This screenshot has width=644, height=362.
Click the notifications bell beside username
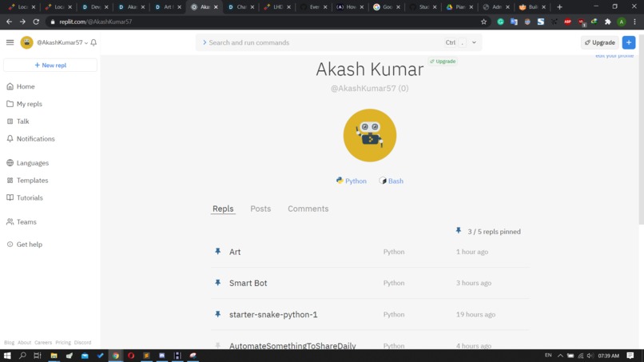click(93, 42)
